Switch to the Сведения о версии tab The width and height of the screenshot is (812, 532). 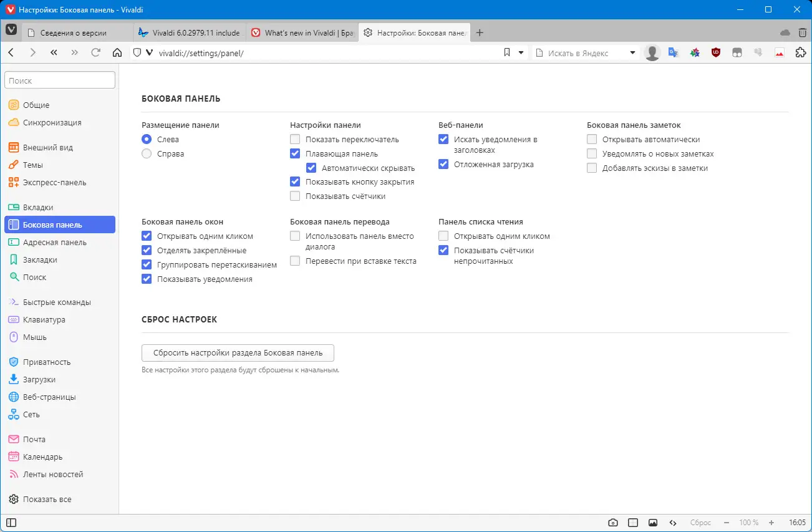point(78,33)
